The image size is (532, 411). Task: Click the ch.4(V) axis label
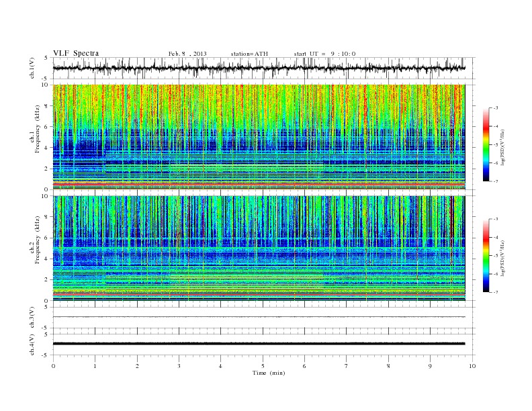point(32,345)
